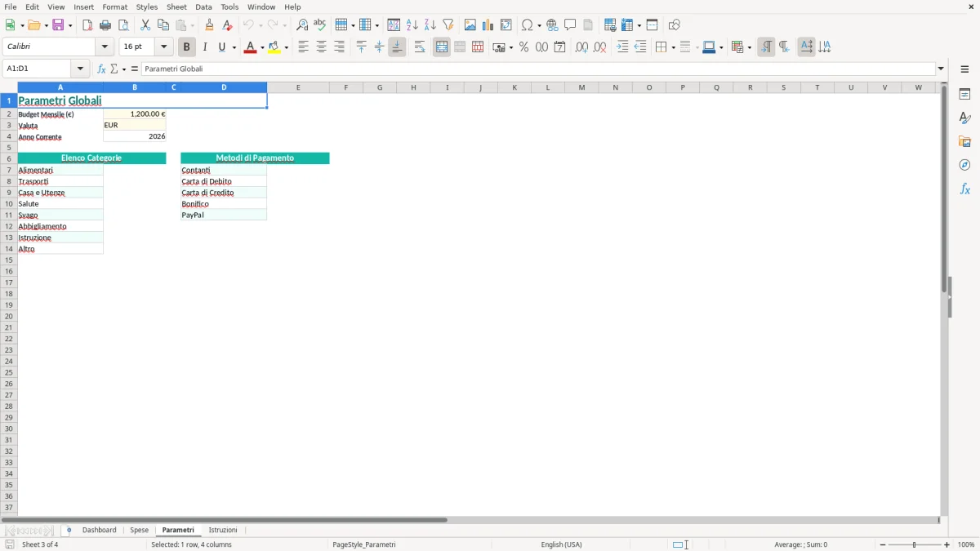Toggle Underline formatting
980x551 pixels.
click(x=221, y=47)
